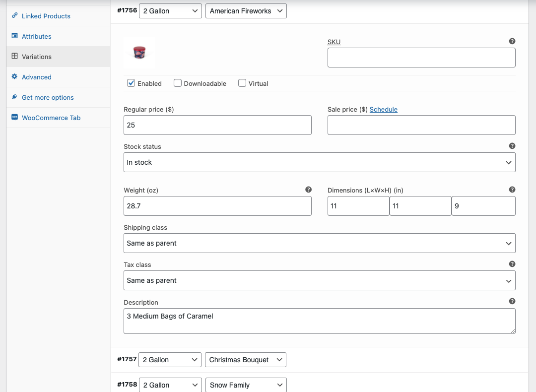Uncheck the Enabled checkbox
This screenshot has width=536, height=392.
pyautogui.click(x=131, y=83)
